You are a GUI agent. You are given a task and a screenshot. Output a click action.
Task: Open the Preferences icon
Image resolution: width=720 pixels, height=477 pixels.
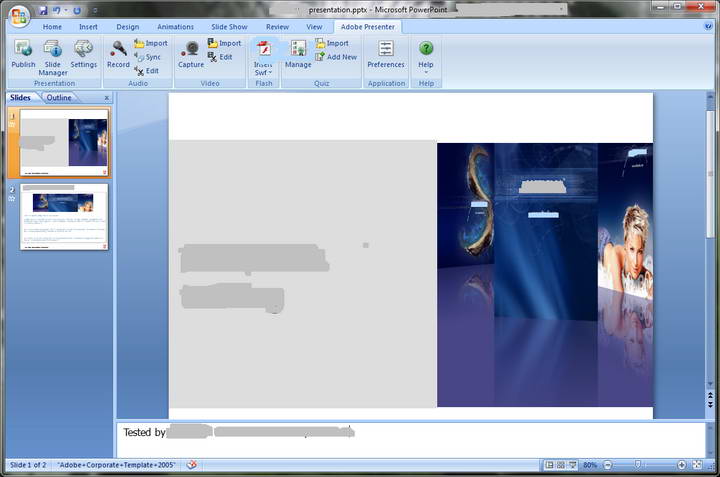point(386,50)
